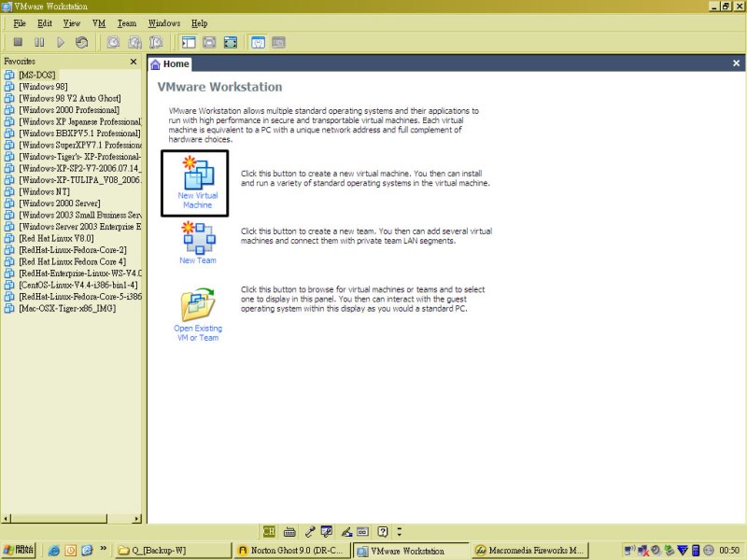Select [Red Hat Linux Fedora Core 4] favorite

[x=73, y=261]
